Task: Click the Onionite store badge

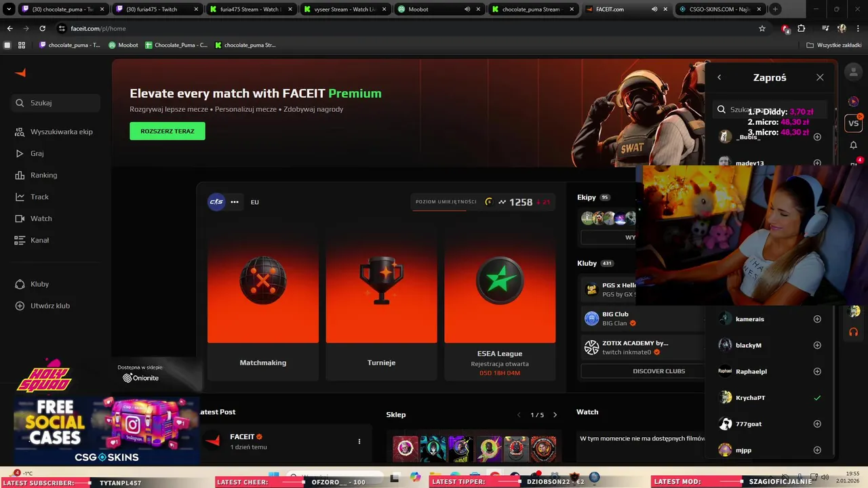Action: tap(141, 378)
